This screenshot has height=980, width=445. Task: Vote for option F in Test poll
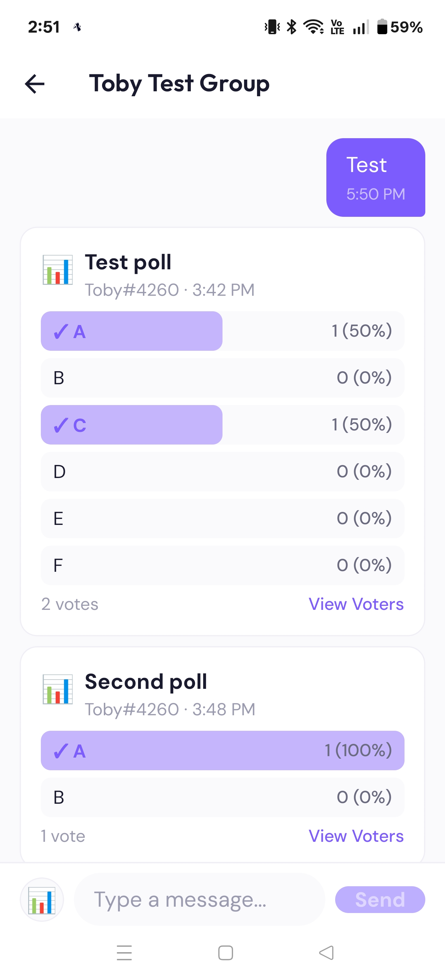tap(222, 565)
